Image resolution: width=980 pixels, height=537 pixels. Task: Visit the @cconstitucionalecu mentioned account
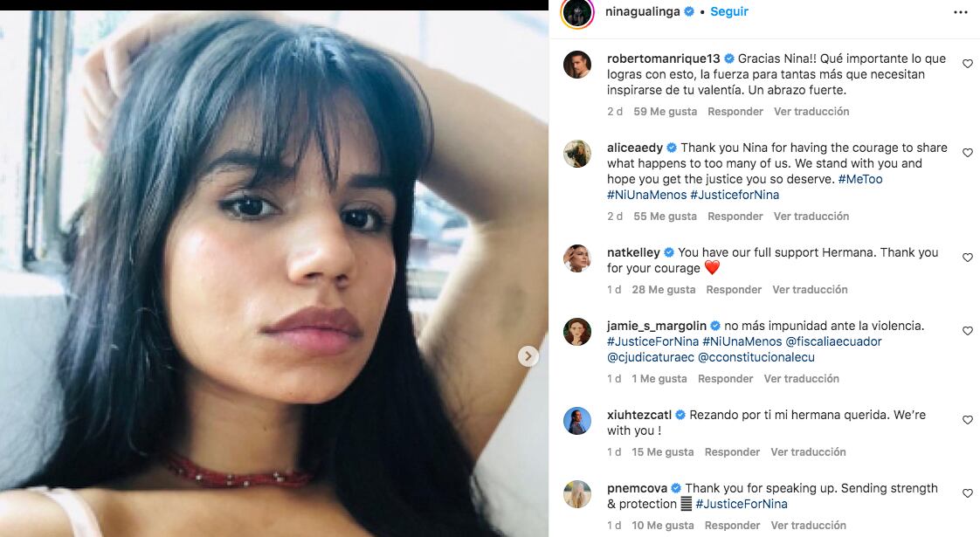(756, 358)
